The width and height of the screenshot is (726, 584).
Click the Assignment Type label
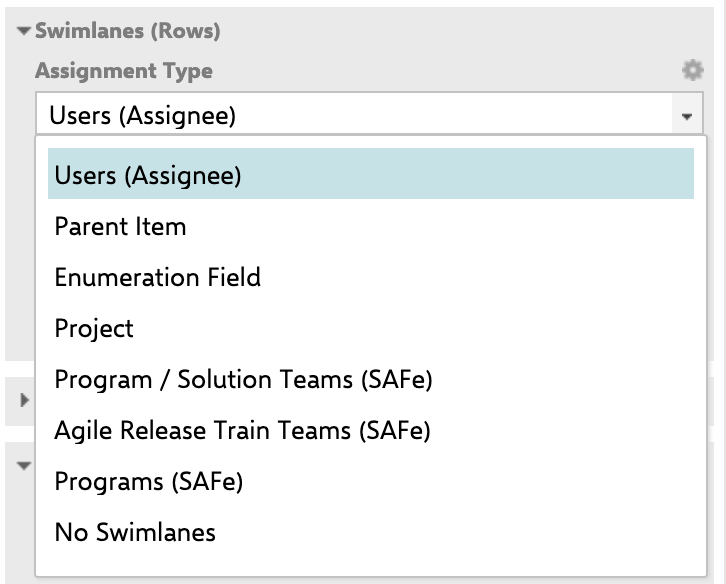tap(124, 71)
